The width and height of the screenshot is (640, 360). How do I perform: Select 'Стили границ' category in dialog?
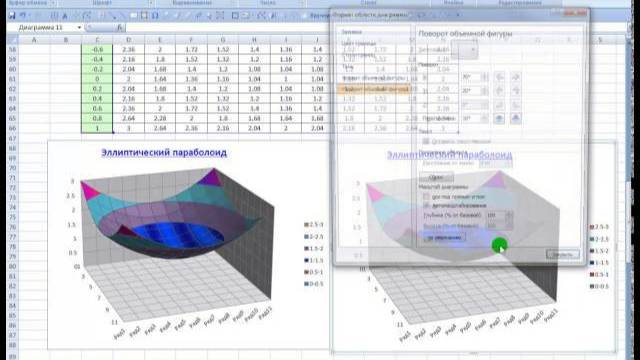click(358, 55)
